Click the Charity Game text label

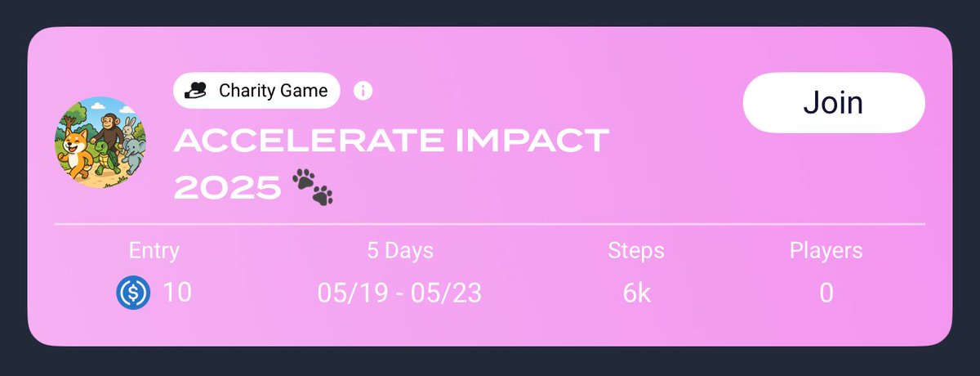point(274,90)
